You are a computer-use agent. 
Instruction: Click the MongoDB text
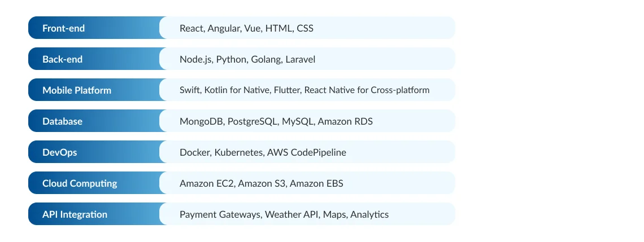point(201,121)
